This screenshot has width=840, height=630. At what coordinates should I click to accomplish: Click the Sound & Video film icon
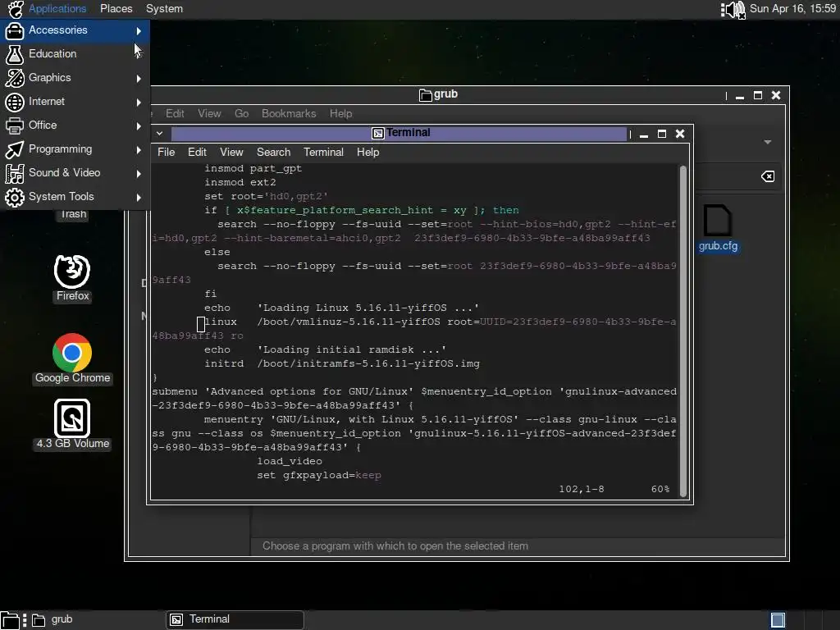pyautogui.click(x=15, y=174)
